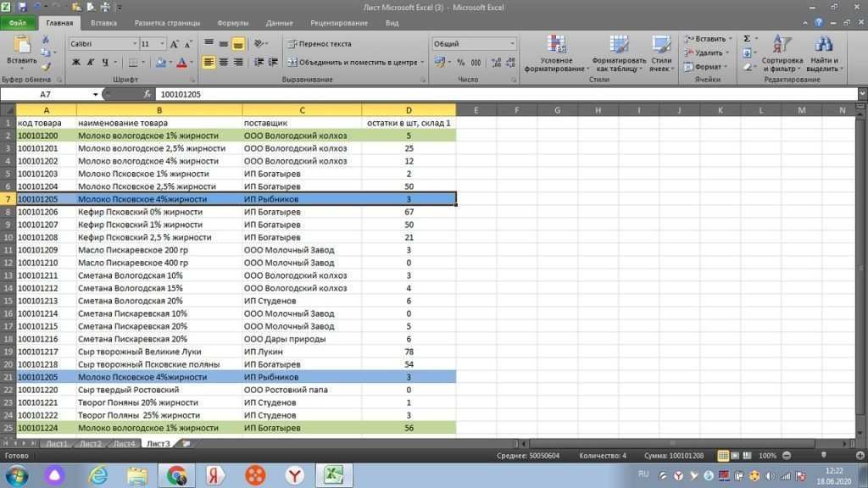Click the Save icon in quick access toolbar

(x=22, y=7)
